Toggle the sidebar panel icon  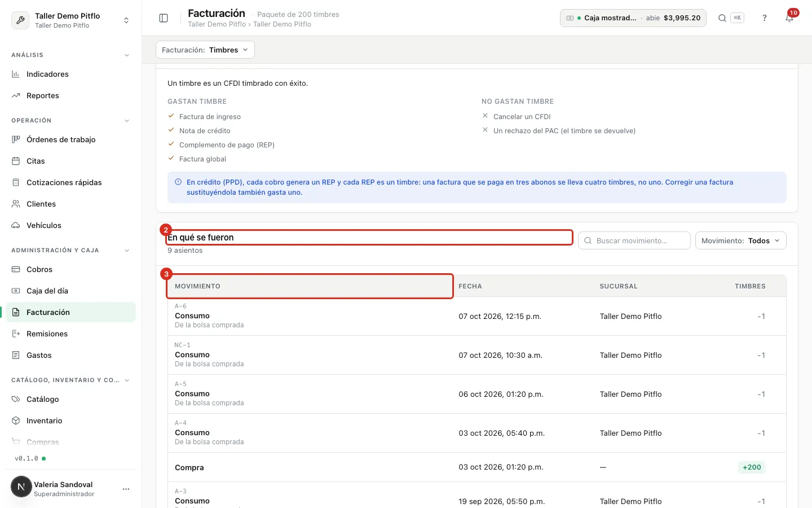click(x=164, y=18)
